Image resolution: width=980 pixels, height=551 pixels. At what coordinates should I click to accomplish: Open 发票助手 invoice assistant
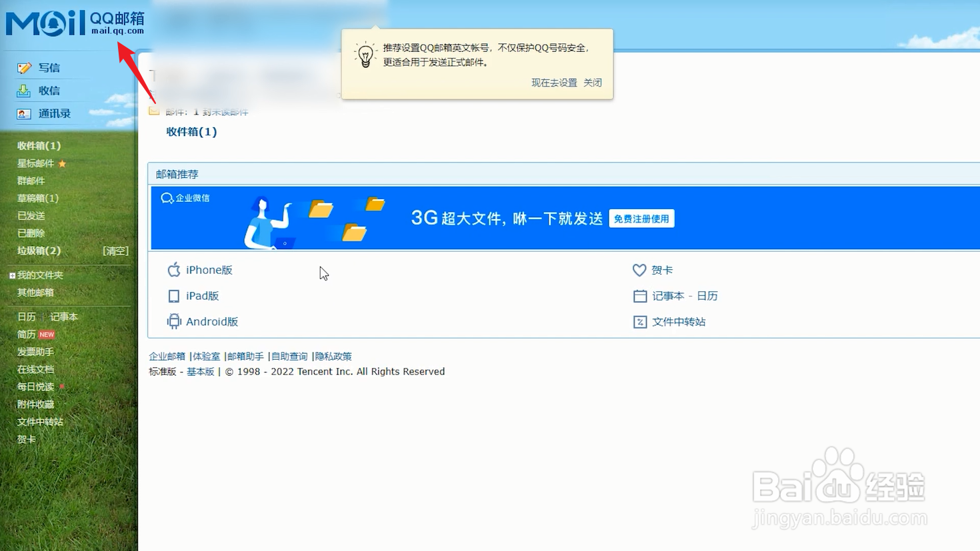click(35, 352)
